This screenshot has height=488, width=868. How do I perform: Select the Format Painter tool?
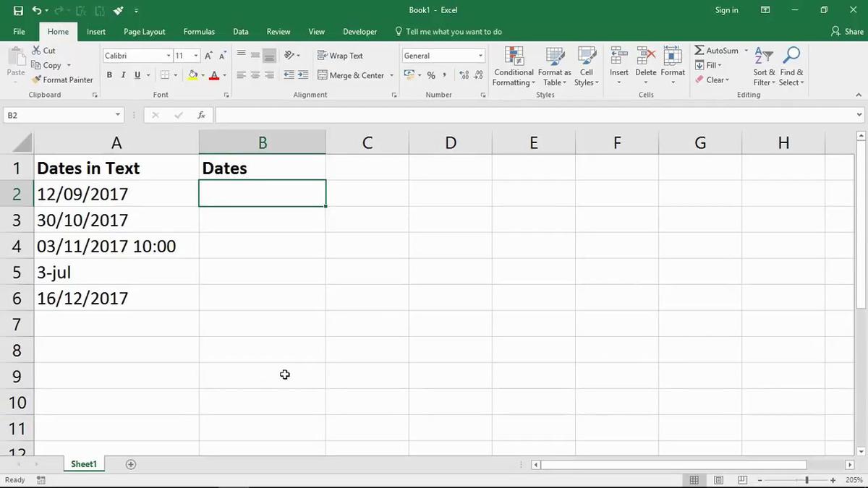[x=62, y=80]
